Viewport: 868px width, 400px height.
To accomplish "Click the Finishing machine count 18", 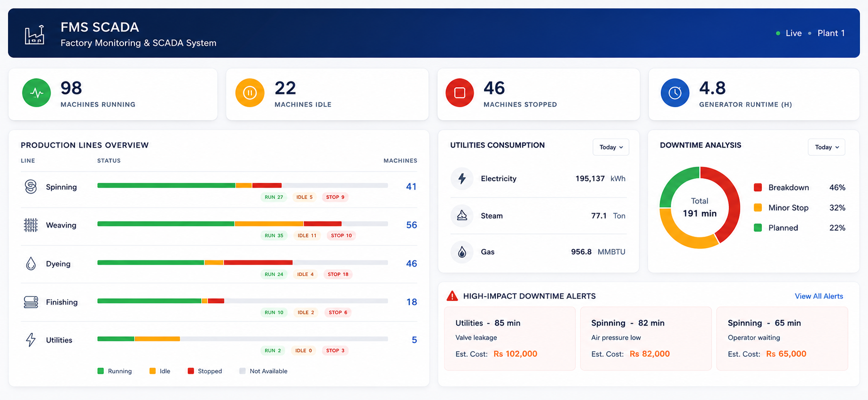I will 412,302.
